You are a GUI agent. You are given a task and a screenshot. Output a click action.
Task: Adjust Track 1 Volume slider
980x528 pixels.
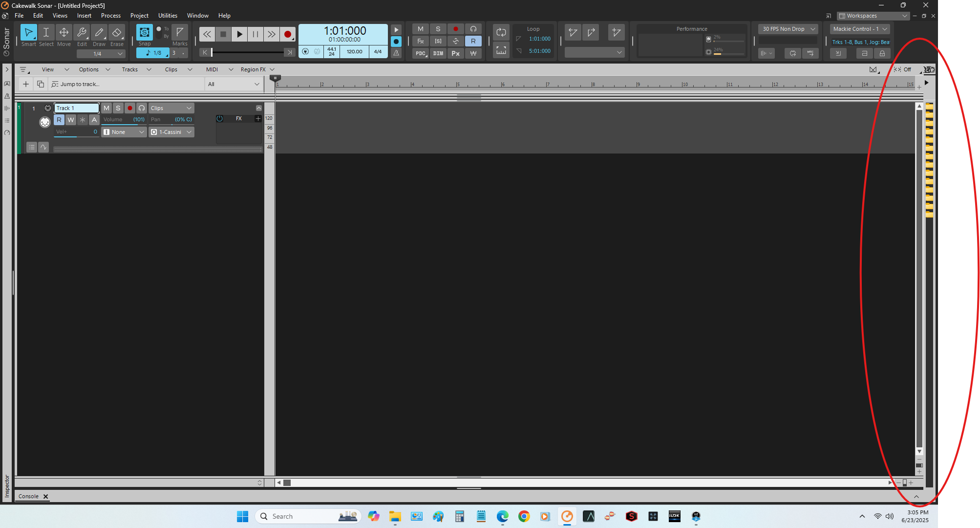124,120
